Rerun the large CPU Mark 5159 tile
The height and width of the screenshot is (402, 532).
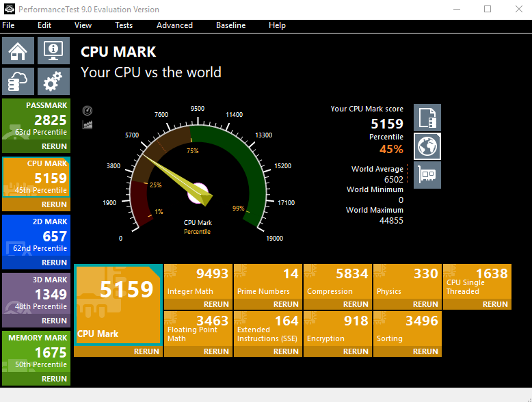point(118,351)
